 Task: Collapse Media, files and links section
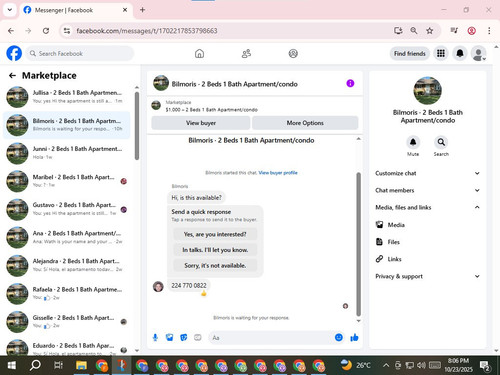[428, 207]
